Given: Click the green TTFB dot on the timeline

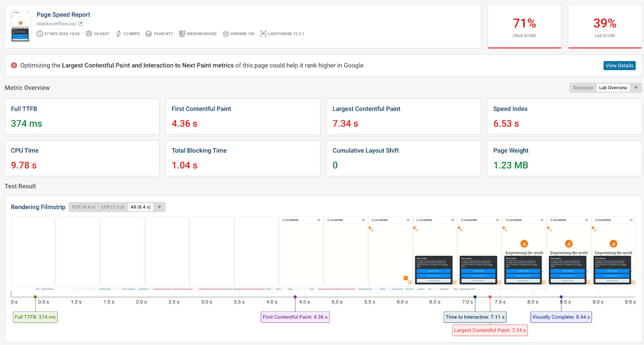Looking at the screenshot, I should [35, 297].
